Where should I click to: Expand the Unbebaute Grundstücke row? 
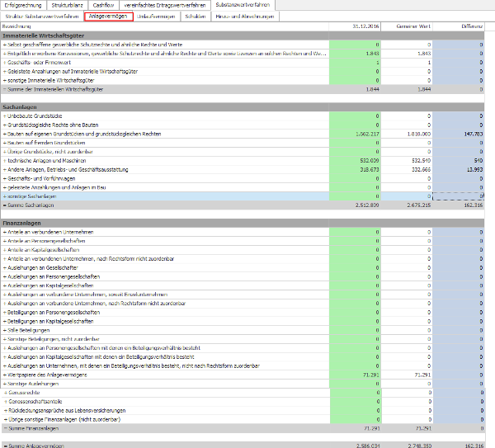(x=5, y=116)
